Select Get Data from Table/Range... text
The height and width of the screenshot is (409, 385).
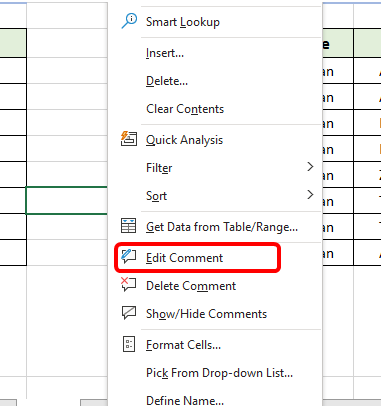point(222,227)
